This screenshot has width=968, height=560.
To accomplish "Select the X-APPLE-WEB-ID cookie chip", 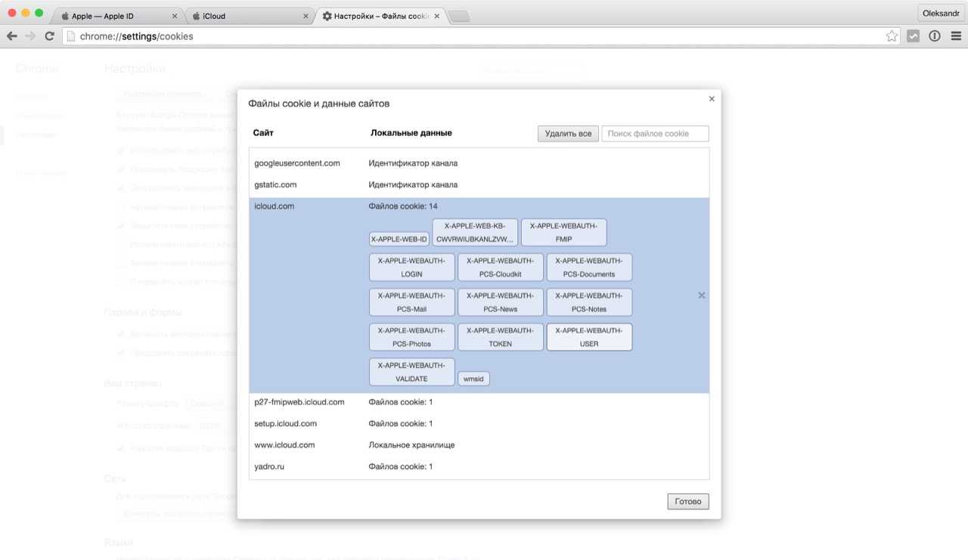I will [399, 239].
